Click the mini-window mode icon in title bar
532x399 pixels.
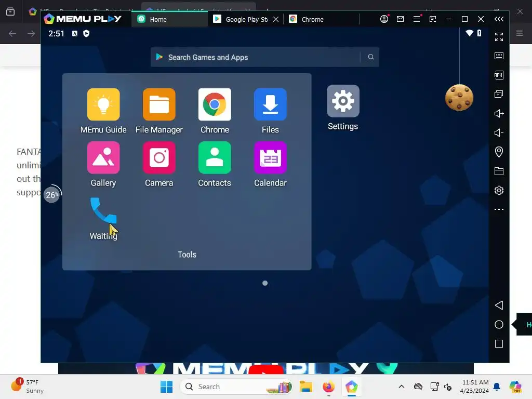[x=433, y=19]
